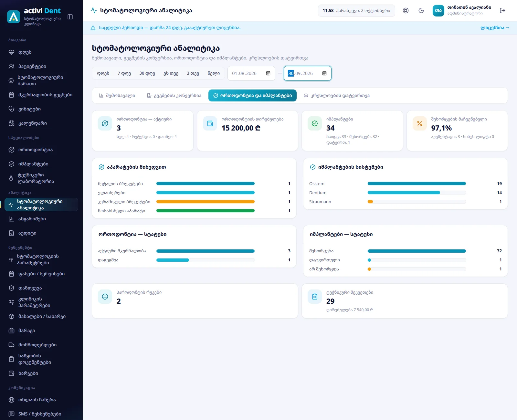Open calendar picker for the 01.08.2026 date
Image resolution: width=517 pixels, height=420 pixels.
(x=268, y=73)
